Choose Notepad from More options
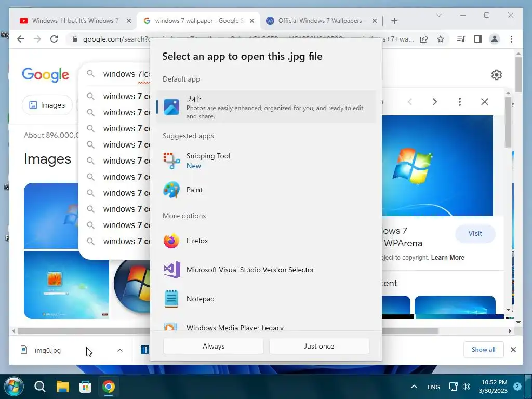Image resolution: width=532 pixels, height=399 pixels. click(267, 299)
